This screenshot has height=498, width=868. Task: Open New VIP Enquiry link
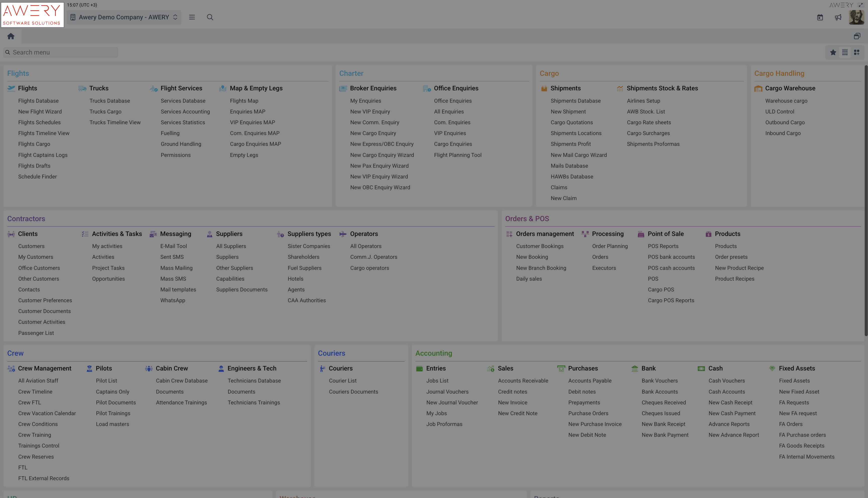click(370, 111)
